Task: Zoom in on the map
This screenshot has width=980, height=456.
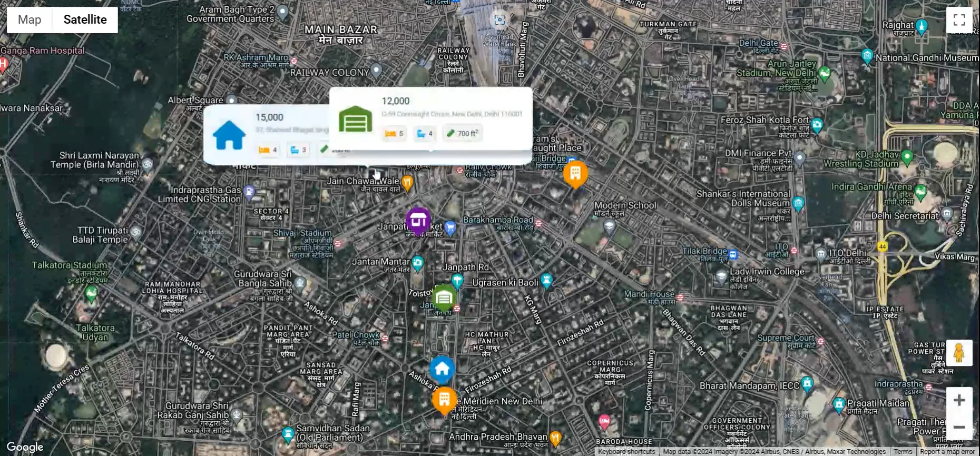Action: click(x=959, y=400)
